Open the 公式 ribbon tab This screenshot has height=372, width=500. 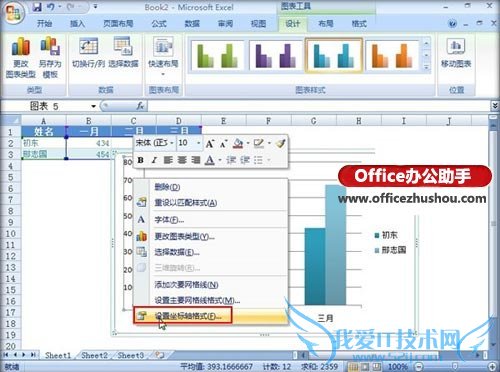[159, 24]
